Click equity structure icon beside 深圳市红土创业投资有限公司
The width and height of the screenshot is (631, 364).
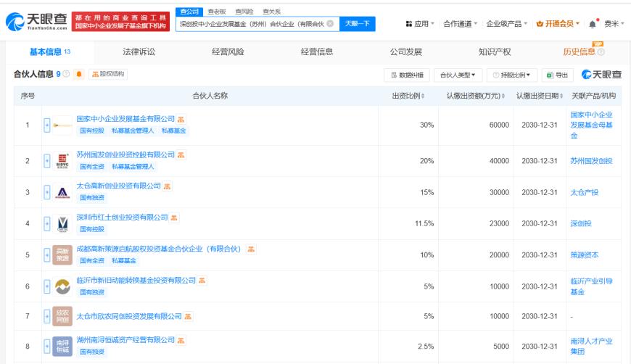tap(174, 218)
